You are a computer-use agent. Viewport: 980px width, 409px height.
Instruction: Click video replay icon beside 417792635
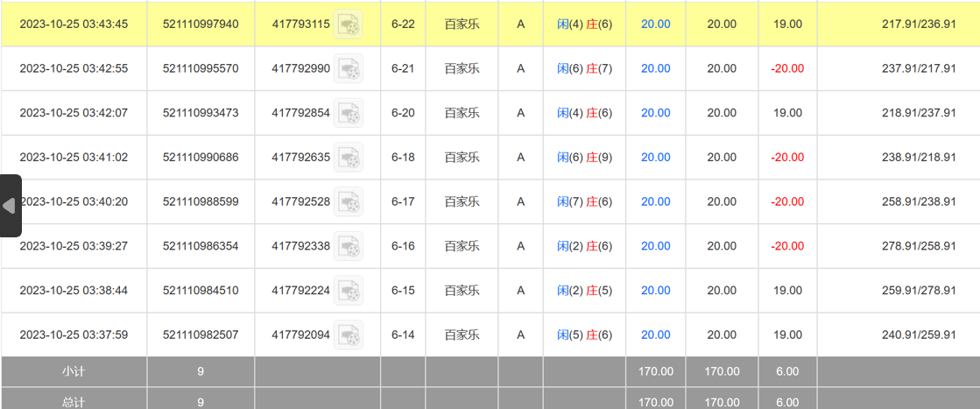coord(349,158)
